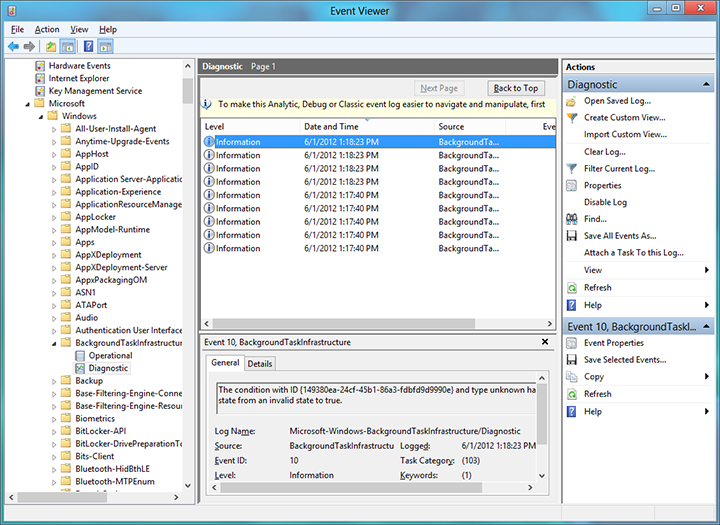The height and width of the screenshot is (525, 720).
Task: Click the Back to Top button
Action: coord(516,88)
